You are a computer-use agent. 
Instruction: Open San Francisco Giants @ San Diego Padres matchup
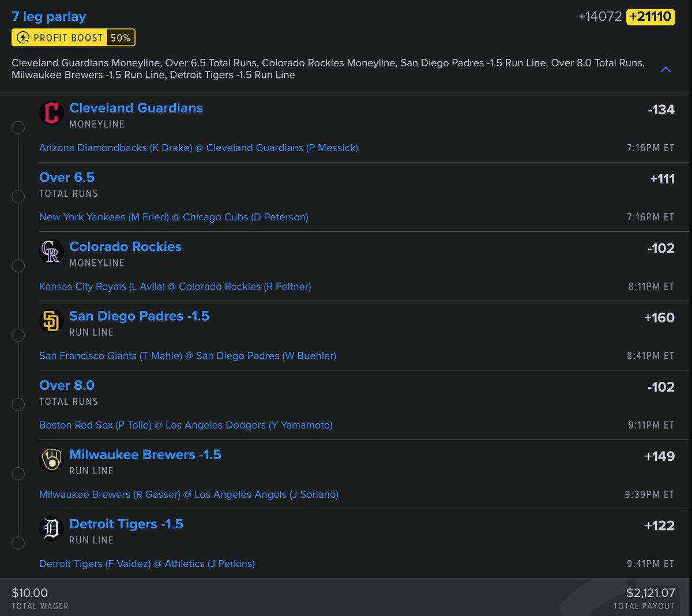[x=187, y=356]
